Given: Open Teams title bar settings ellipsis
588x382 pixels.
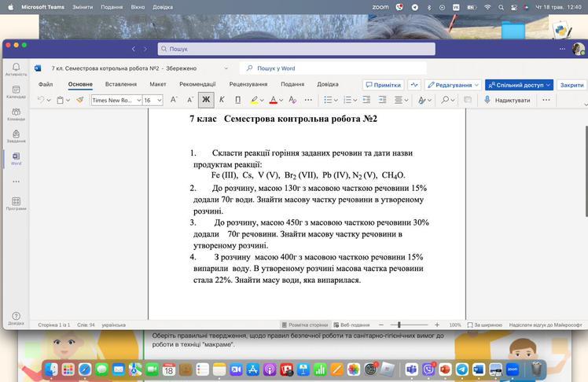Looking at the screenshot, I should click(562, 49).
